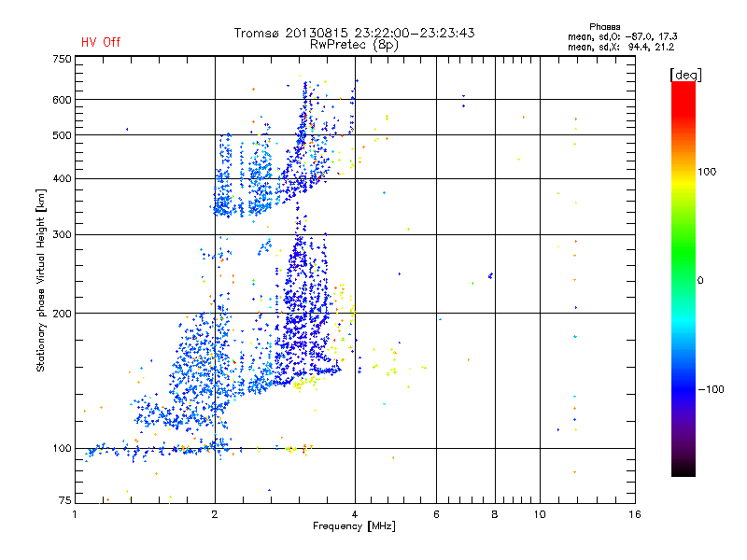This screenshot has width=747, height=560.
Task: Click the y-axis label '300'
Action: click(x=62, y=235)
